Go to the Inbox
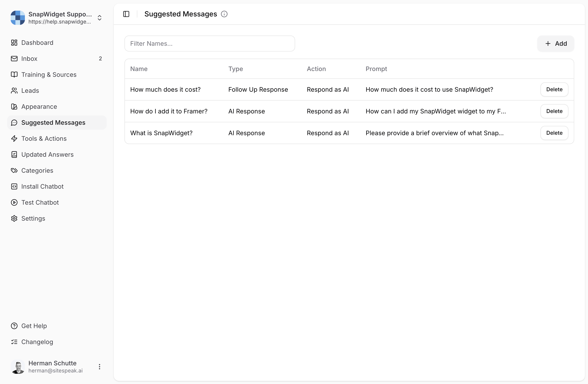This screenshot has height=384, width=588. [x=57, y=59]
